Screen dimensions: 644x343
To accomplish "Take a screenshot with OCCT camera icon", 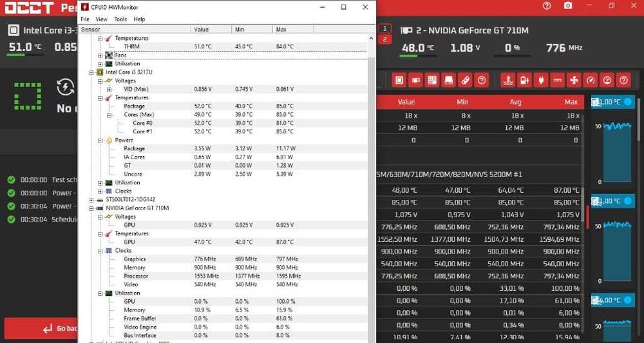I will coord(568,6).
